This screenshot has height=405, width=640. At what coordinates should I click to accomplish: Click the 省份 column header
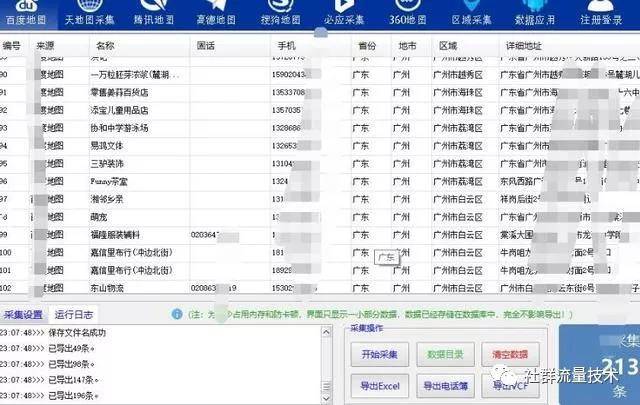pyautogui.click(x=367, y=46)
